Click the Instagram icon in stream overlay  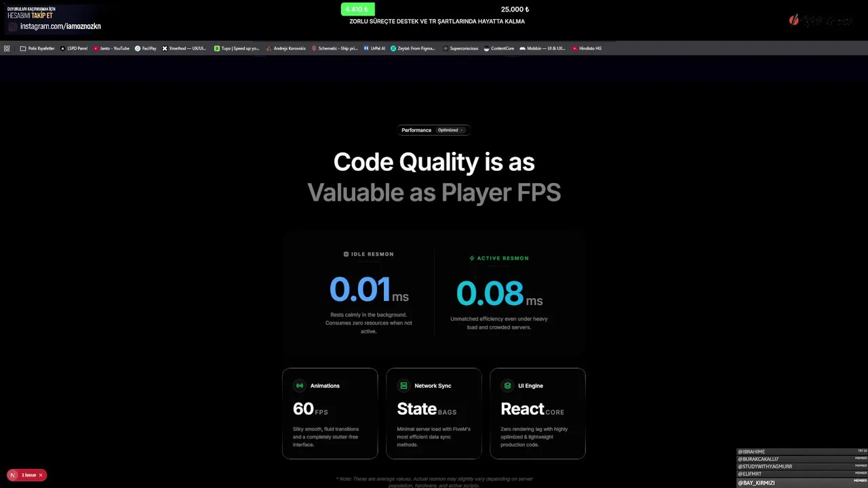pos(13,26)
